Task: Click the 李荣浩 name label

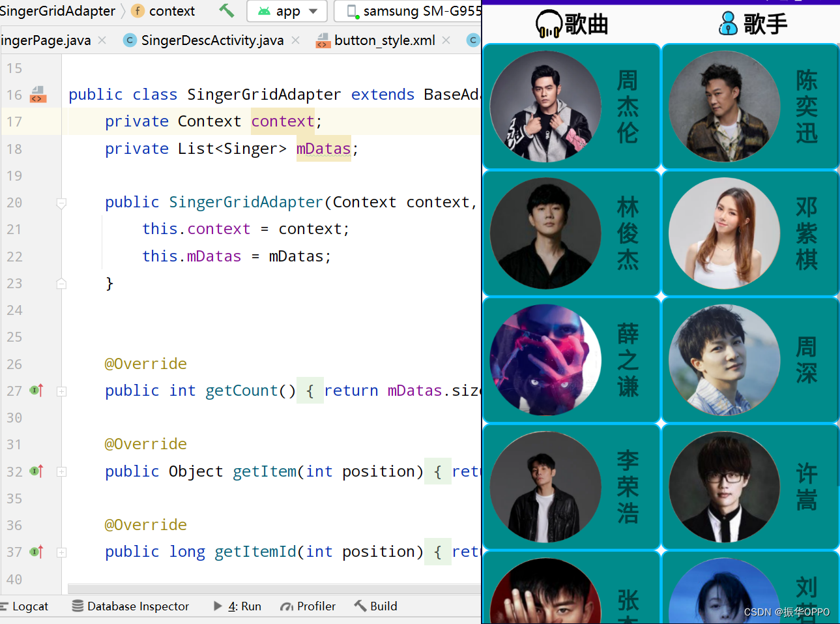Action: tap(628, 487)
